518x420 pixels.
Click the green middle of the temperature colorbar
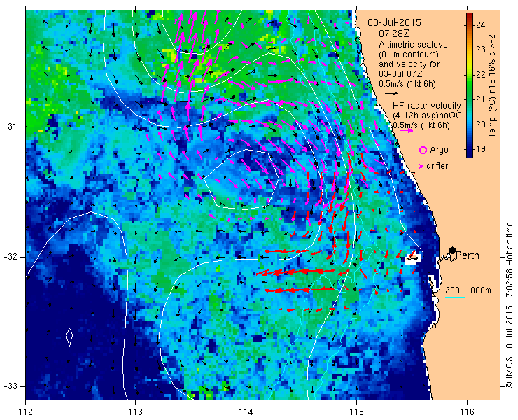coord(470,86)
